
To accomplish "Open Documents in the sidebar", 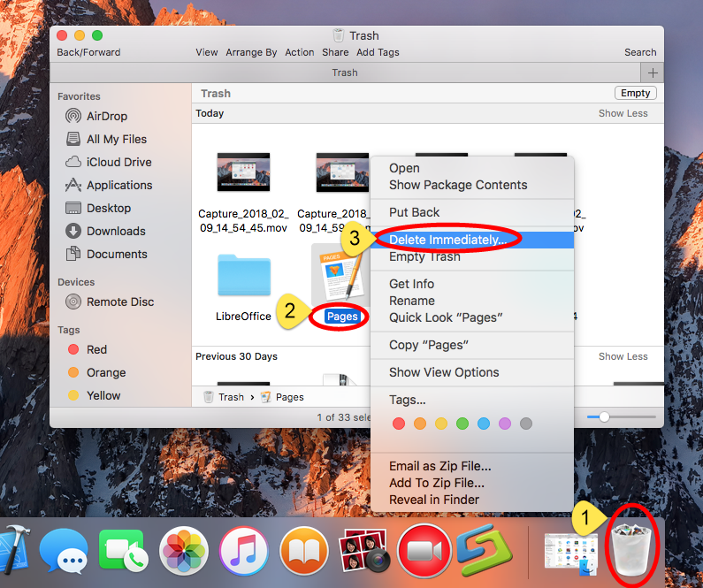I will pyautogui.click(x=107, y=254).
